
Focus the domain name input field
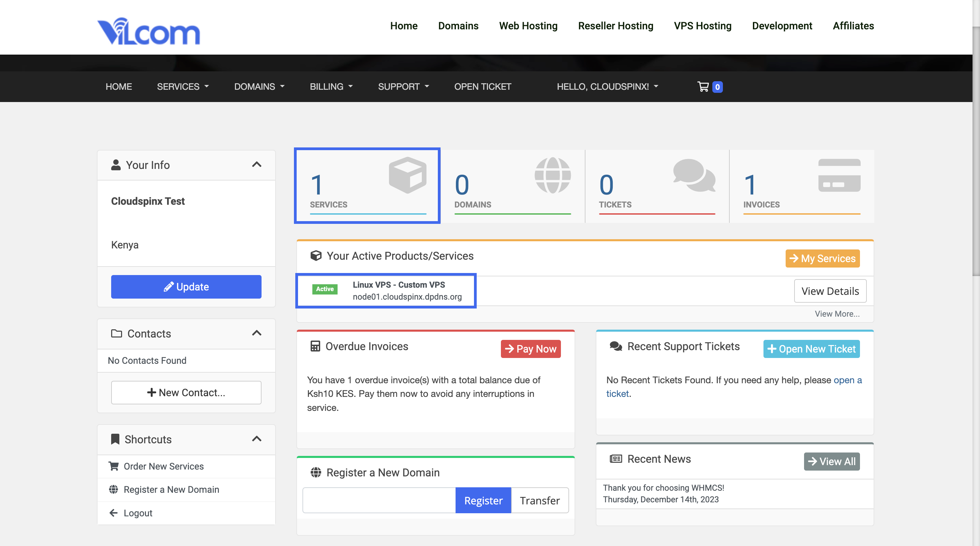[379, 500]
